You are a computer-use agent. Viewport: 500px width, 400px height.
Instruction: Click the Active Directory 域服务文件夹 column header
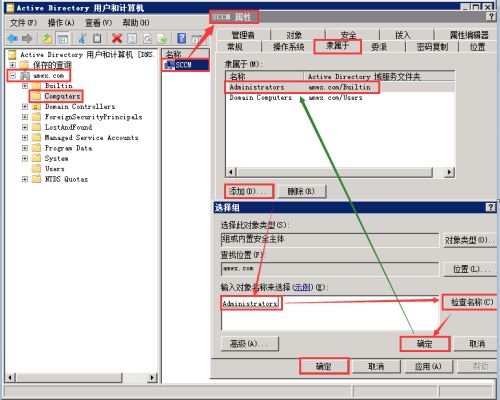(379, 77)
